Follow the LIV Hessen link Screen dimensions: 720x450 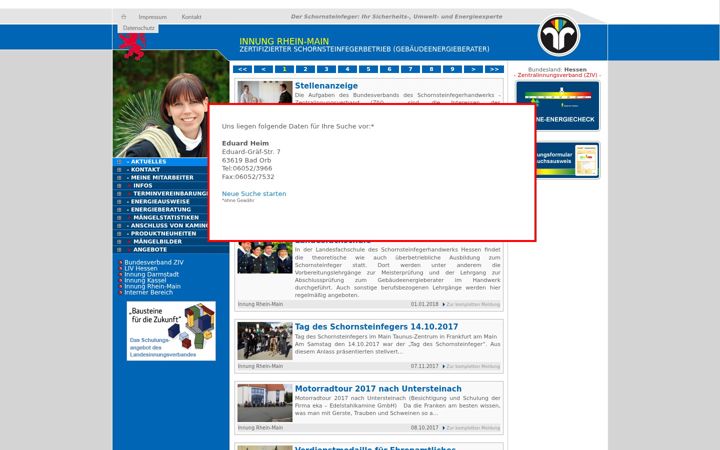pos(141,268)
